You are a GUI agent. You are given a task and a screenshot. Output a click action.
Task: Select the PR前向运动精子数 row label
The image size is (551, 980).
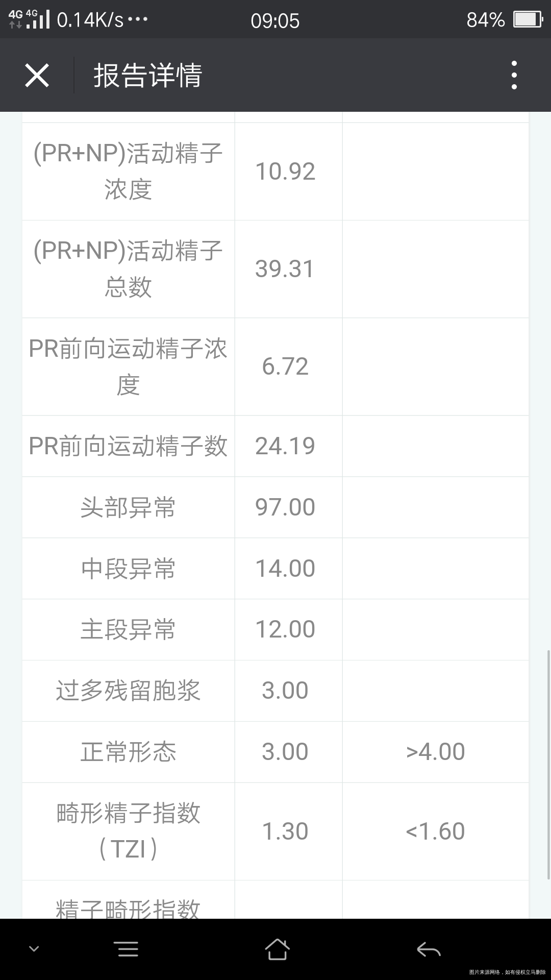pyautogui.click(x=128, y=446)
